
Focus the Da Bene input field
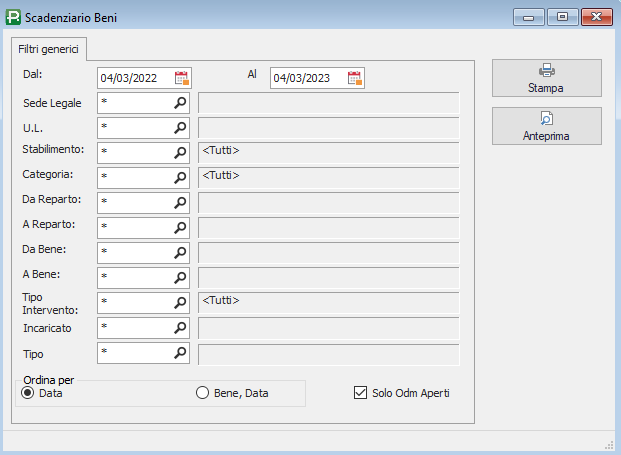pyautogui.click(x=135, y=252)
